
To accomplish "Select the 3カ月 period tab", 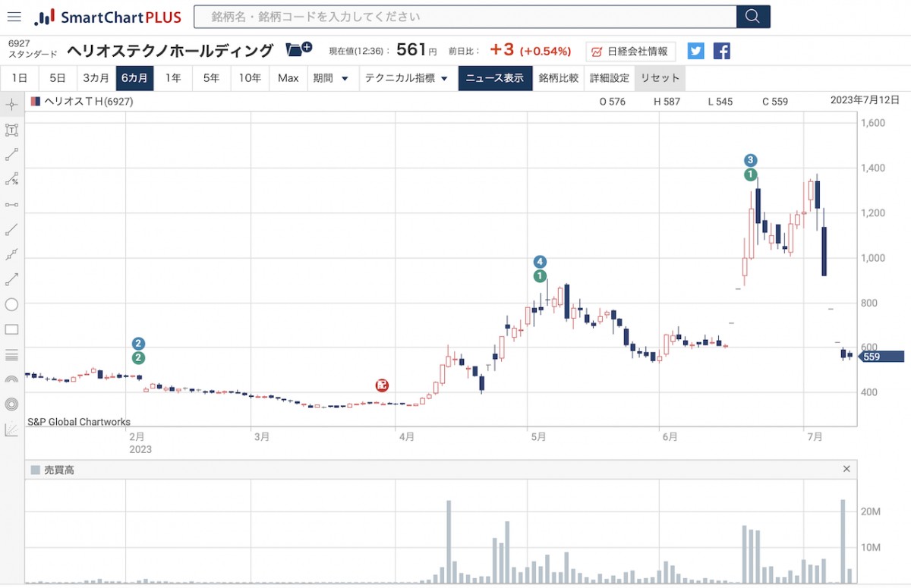I will coord(96,78).
